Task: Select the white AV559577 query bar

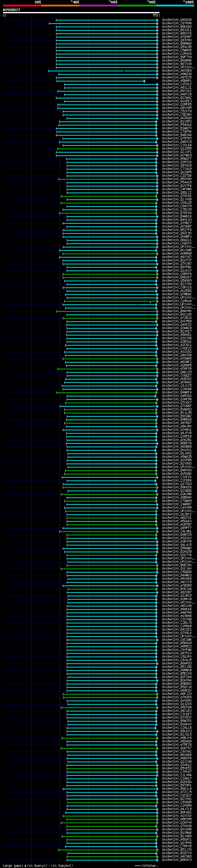Action: (81, 12)
